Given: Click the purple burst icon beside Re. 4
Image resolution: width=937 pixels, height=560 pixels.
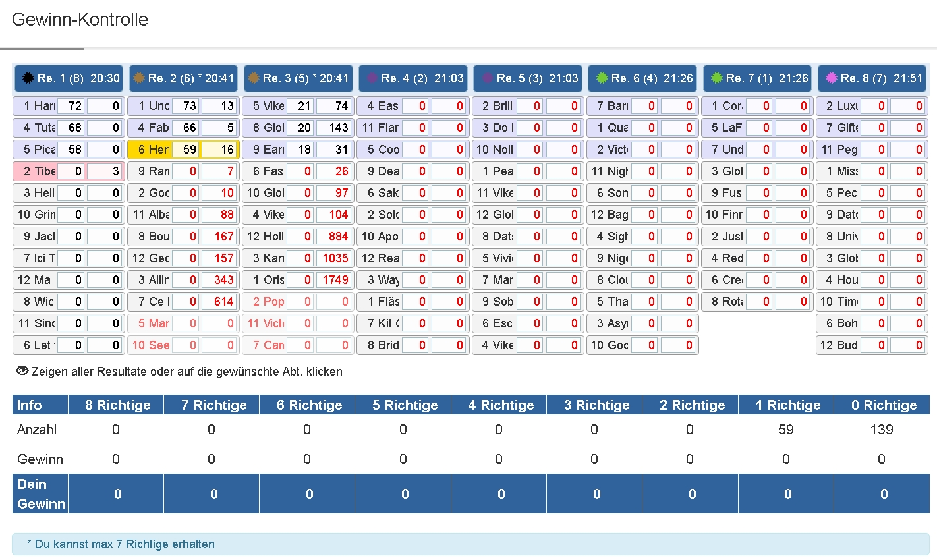Looking at the screenshot, I should 372,78.
